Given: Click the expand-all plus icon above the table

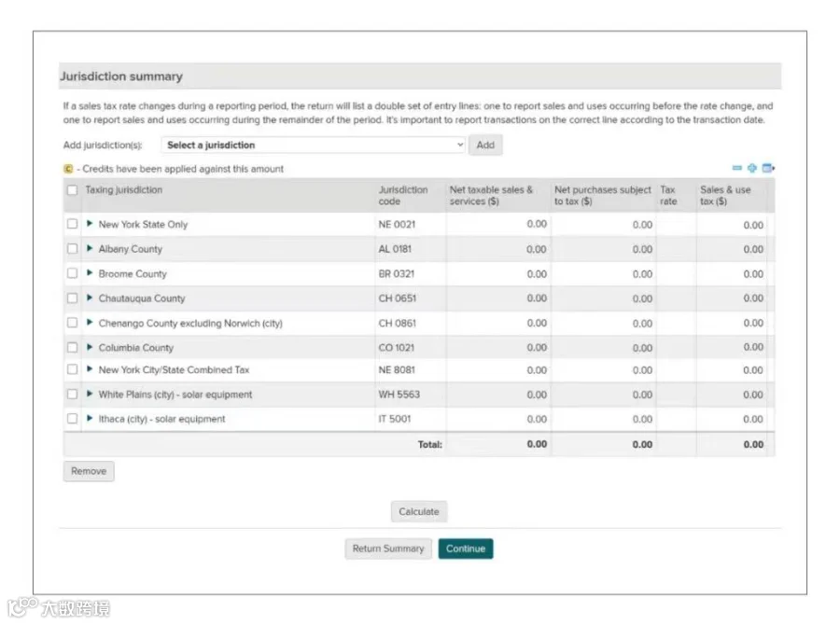Looking at the screenshot, I should coord(752,168).
